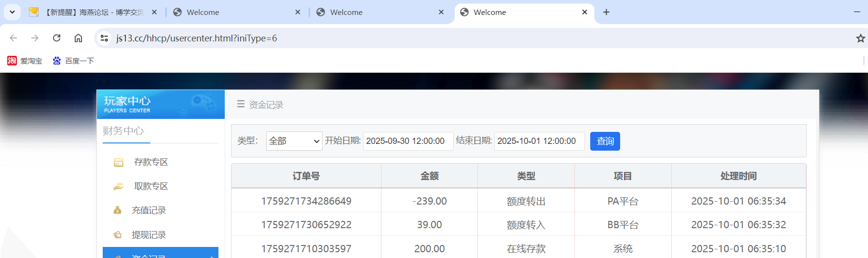This screenshot has height=258, width=868.
Task: Click the 结束日期 date field
Action: [539, 141]
